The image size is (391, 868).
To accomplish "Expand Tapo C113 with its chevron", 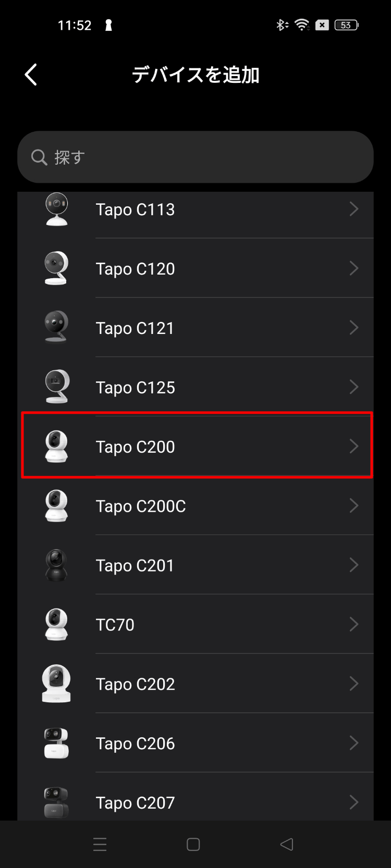I will (354, 209).
